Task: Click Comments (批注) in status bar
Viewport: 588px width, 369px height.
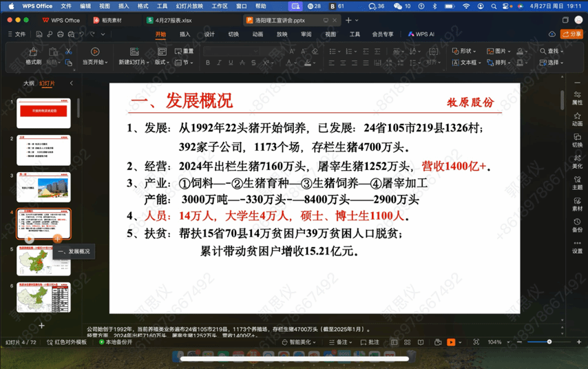Action: [370, 342]
